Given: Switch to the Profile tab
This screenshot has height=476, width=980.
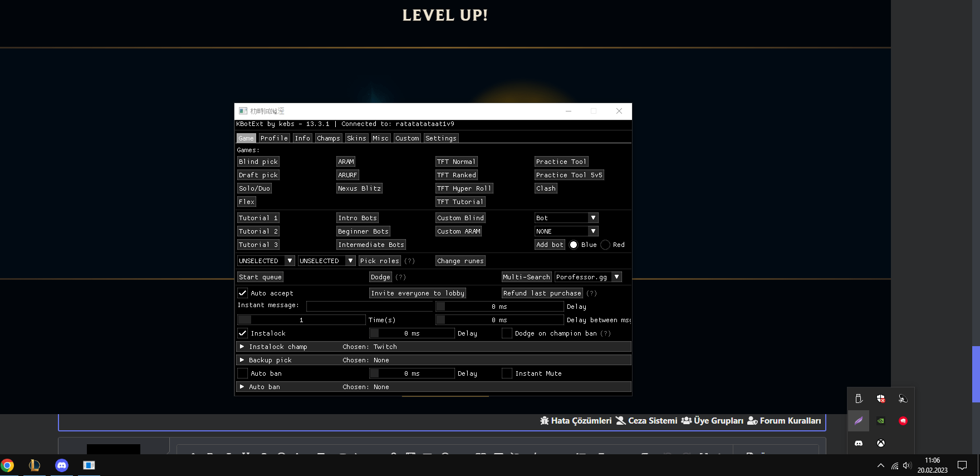Looking at the screenshot, I should point(274,138).
